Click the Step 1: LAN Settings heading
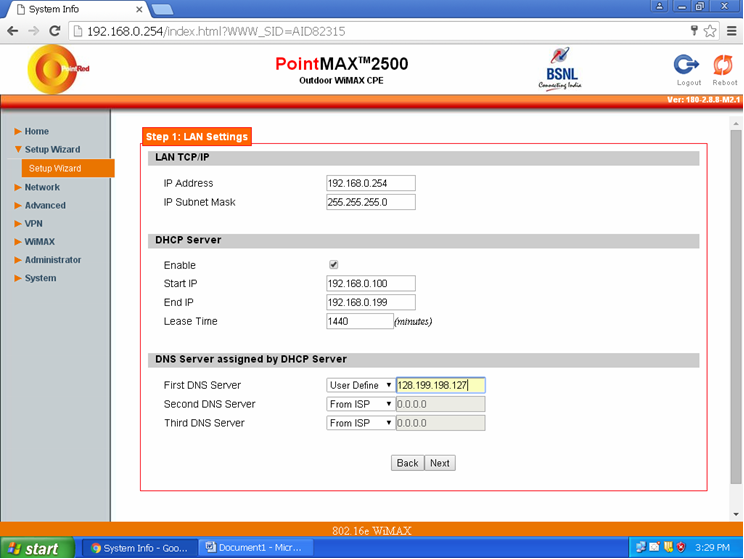 point(196,137)
